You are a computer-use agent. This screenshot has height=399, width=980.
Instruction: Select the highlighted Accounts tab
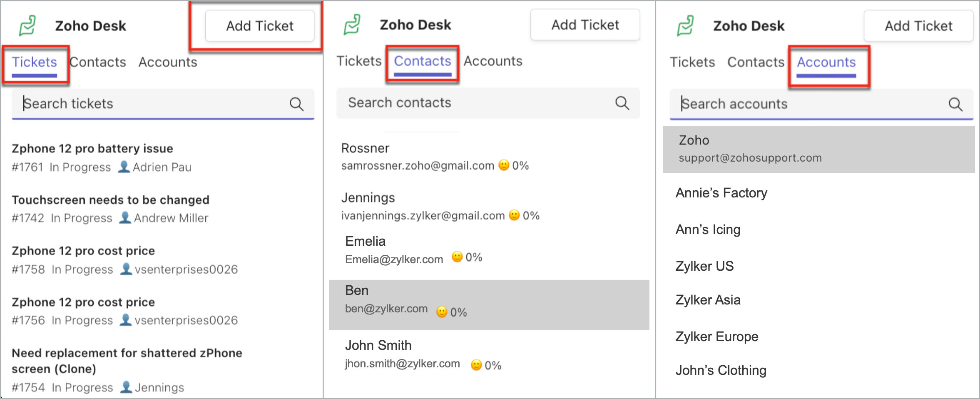(826, 62)
